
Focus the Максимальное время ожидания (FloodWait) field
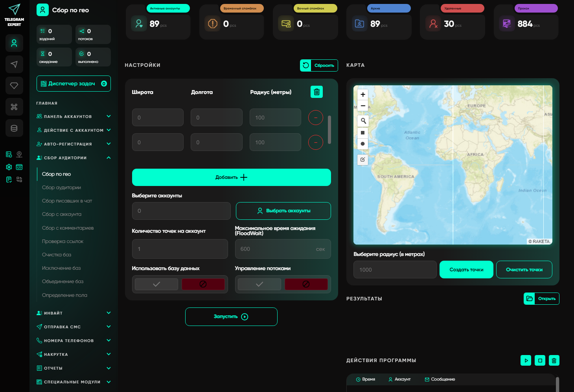283,249
